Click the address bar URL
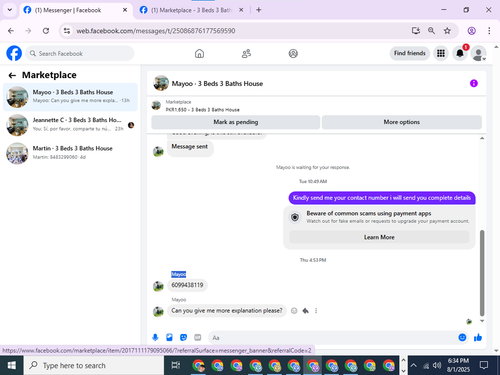The height and width of the screenshot is (375, 500). (x=156, y=31)
